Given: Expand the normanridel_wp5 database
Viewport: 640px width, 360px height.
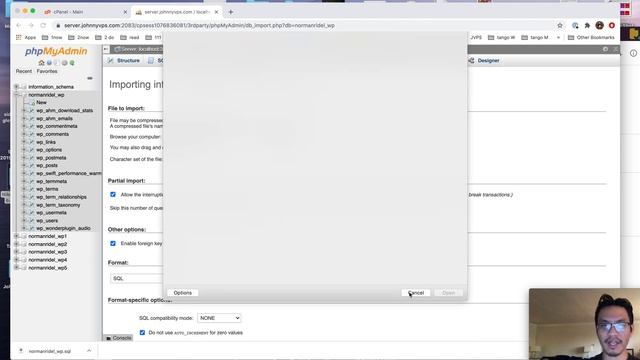Looking at the screenshot, I should point(16,268).
